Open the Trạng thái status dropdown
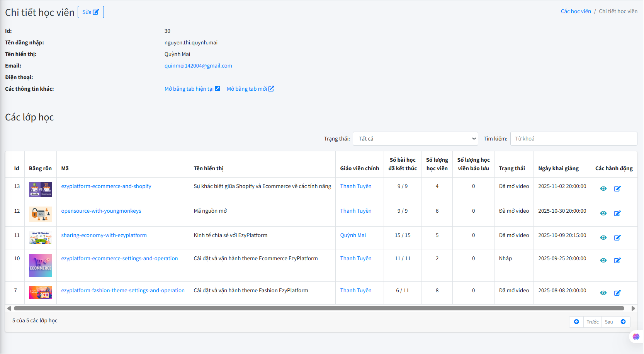 click(415, 139)
